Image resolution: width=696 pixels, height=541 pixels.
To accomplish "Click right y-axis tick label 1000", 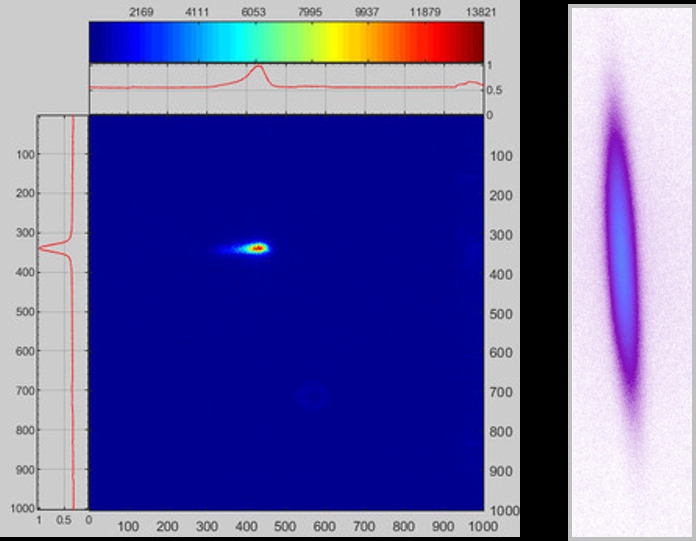I will pos(505,511).
